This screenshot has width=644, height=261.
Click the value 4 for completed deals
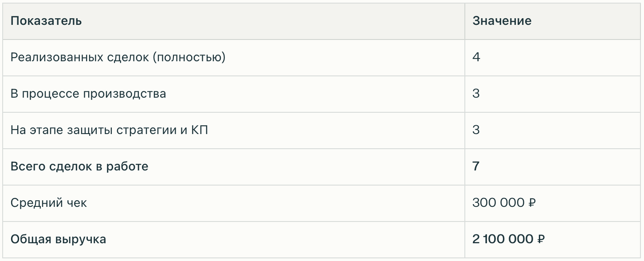tap(476, 57)
